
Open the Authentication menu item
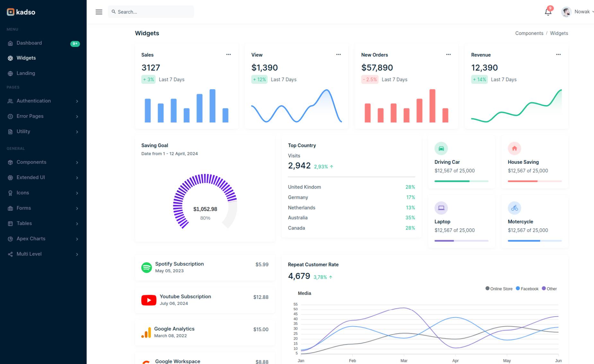click(43, 101)
